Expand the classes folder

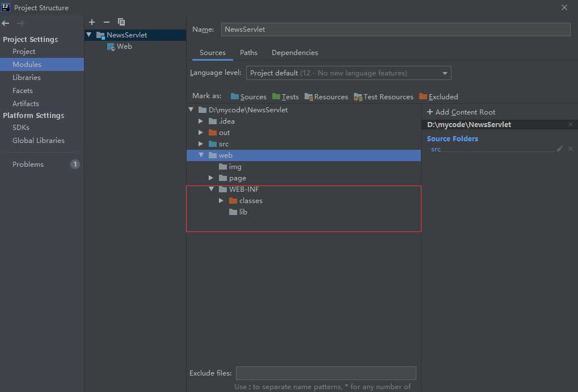tap(221, 201)
